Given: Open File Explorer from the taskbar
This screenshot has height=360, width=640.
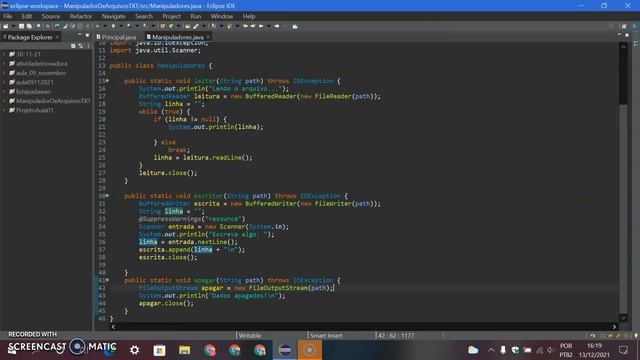Looking at the screenshot, I should tap(184, 350).
